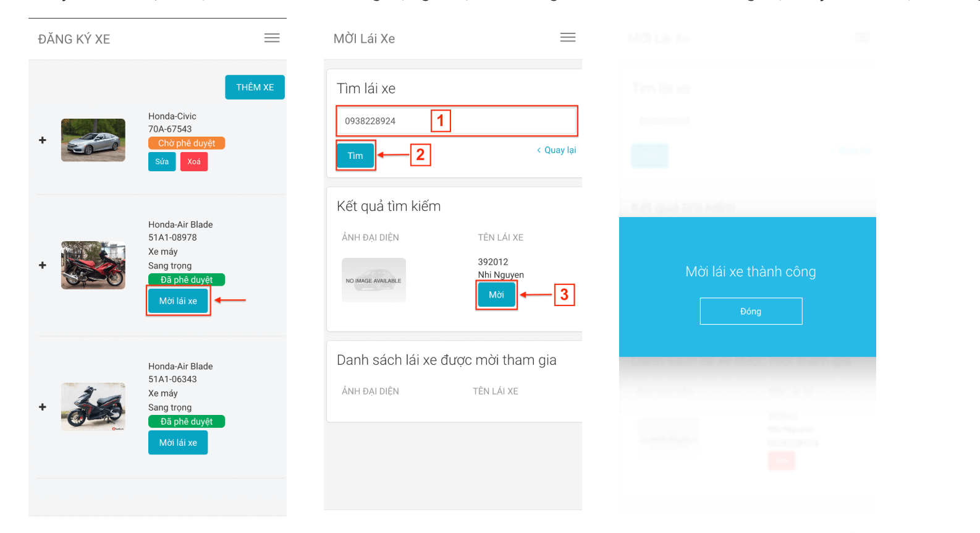Click TÊN LÁI XE header in invited list
Viewport: 980px width, 533px height.
click(x=496, y=391)
